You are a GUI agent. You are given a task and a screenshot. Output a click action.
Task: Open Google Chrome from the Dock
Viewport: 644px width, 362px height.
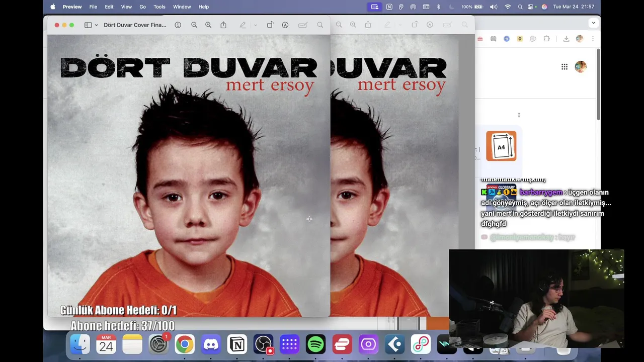coord(185,344)
